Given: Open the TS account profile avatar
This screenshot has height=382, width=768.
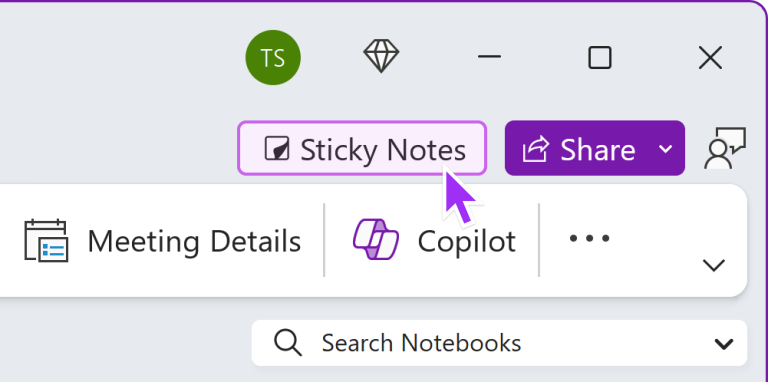Looking at the screenshot, I should [273, 57].
